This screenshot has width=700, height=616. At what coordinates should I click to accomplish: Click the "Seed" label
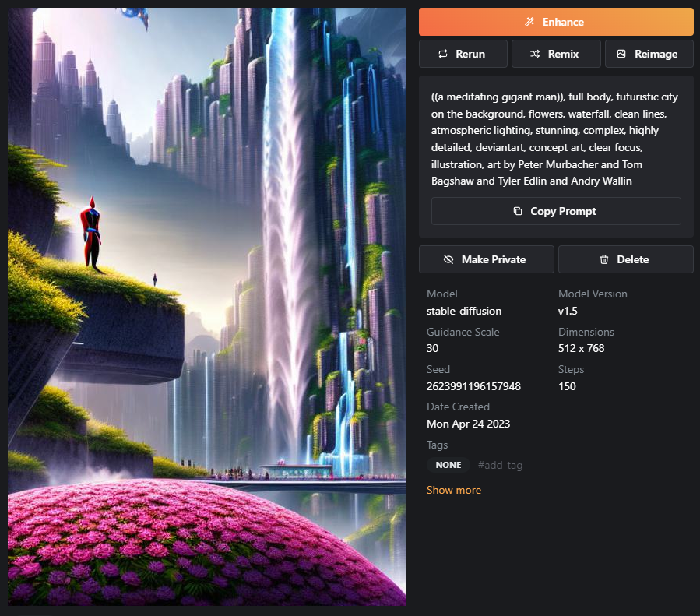438,370
